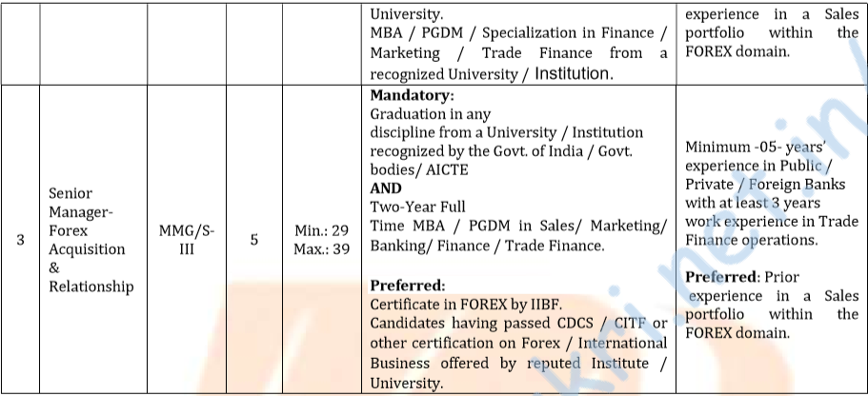Click the bold "AND" text
The width and height of the screenshot is (868, 396).
[386, 188]
